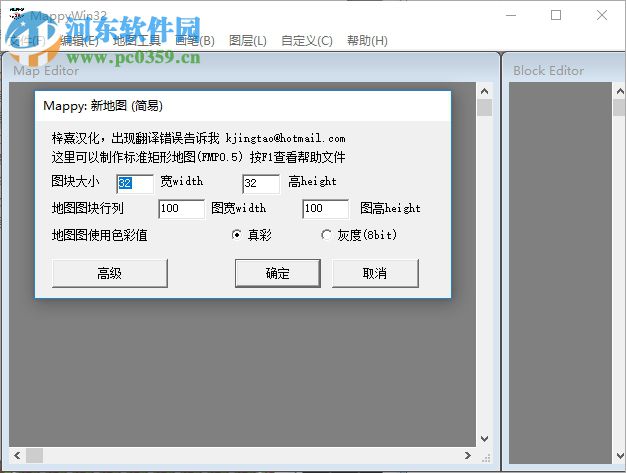Click the 地图图使用色彩值 label
The height and width of the screenshot is (473, 626).
pyautogui.click(x=99, y=235)
